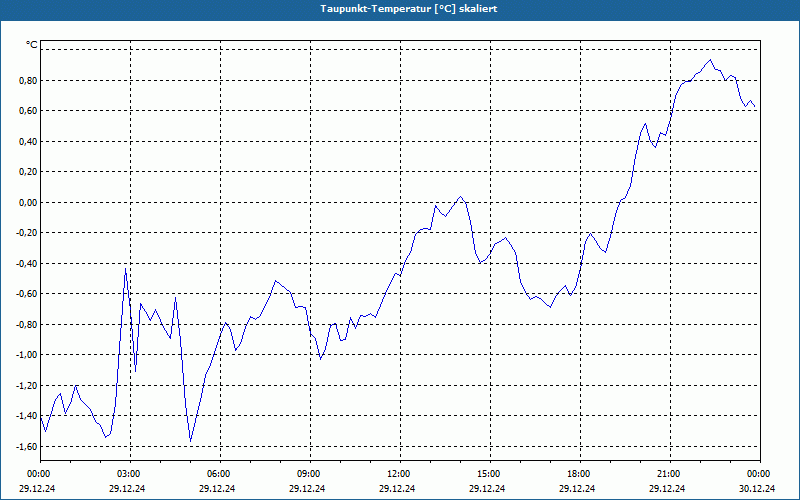
Task: Choose the 29.12.24 date under 21:00
Action: (x=667, y=488)
